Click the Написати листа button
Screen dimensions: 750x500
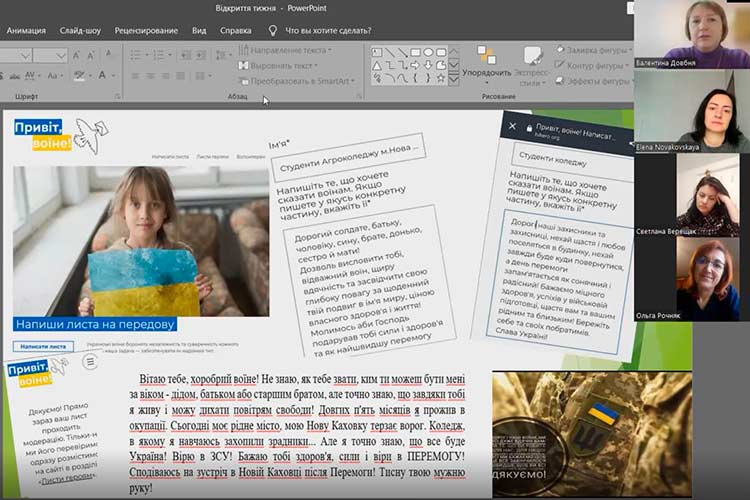click(x=44, y=346)
